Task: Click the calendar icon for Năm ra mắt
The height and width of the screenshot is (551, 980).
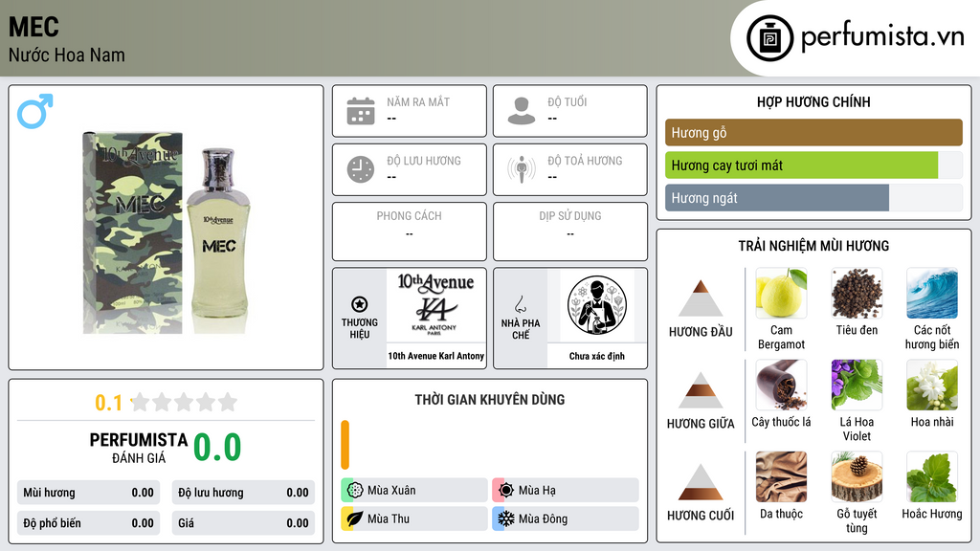Action: point(361,111)
